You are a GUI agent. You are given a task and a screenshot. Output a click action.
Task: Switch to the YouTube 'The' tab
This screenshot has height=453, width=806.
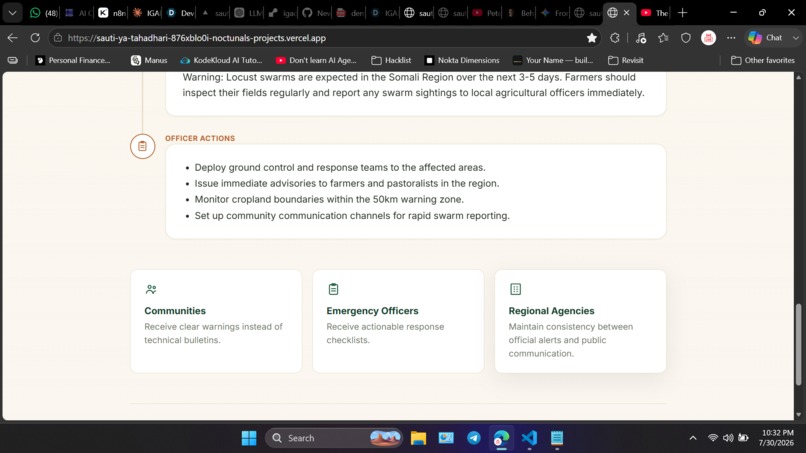(x=654, y=13)
